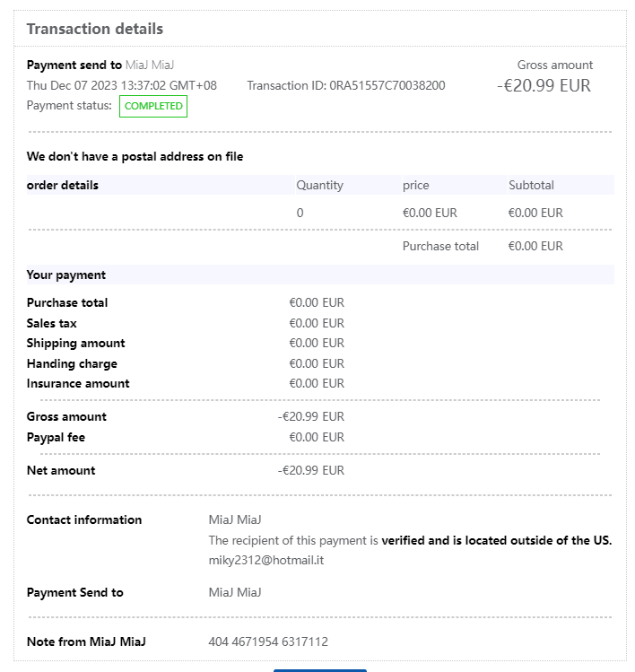Screen dimensions: 635x672
Task: Click the Quantity column header
Action: (319, 185)
